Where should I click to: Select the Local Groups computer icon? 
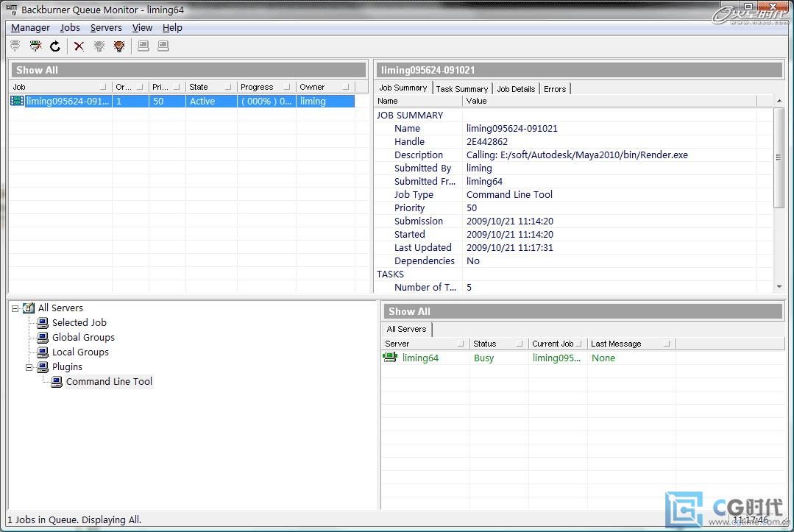(x=43, y=352)
